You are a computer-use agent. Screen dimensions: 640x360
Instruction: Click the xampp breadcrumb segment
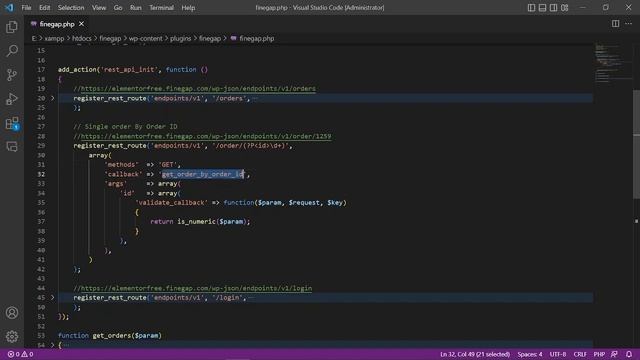click(54, 38)
